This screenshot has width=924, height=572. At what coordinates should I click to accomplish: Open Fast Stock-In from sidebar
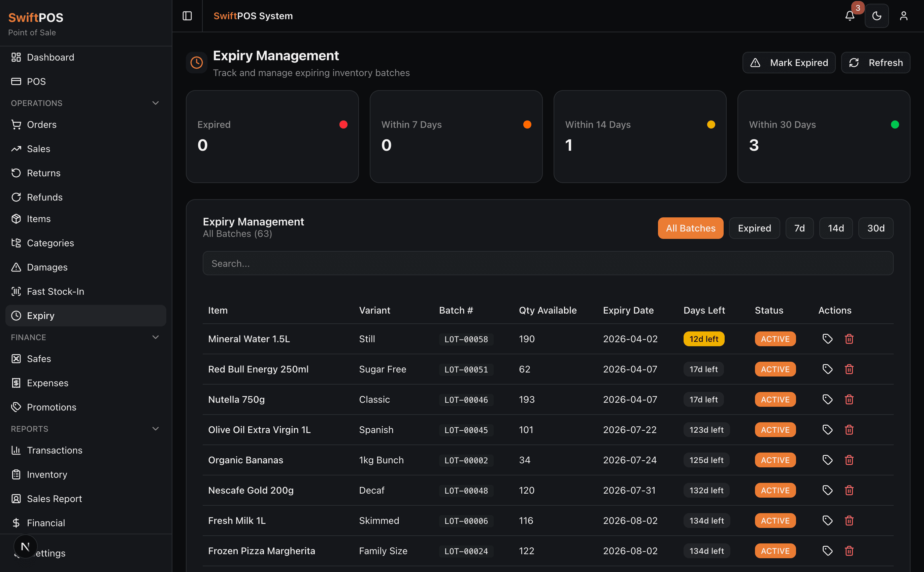tap(55, 291)
